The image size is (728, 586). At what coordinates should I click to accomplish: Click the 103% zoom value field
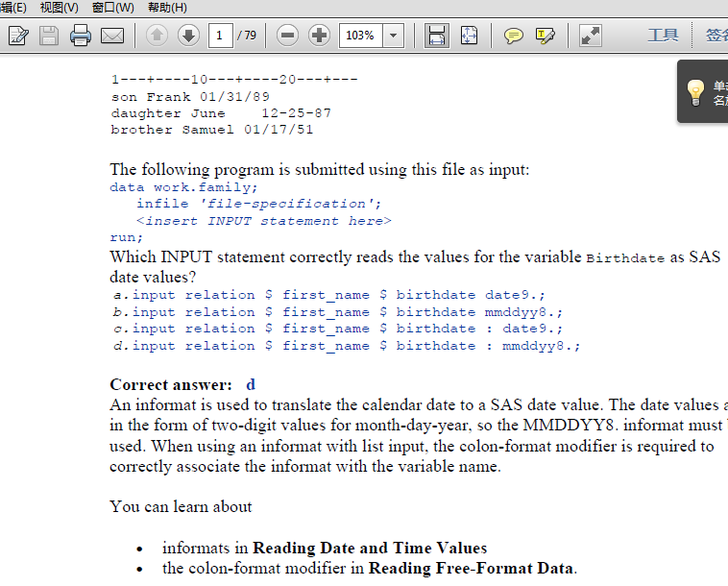pos(361,36)
